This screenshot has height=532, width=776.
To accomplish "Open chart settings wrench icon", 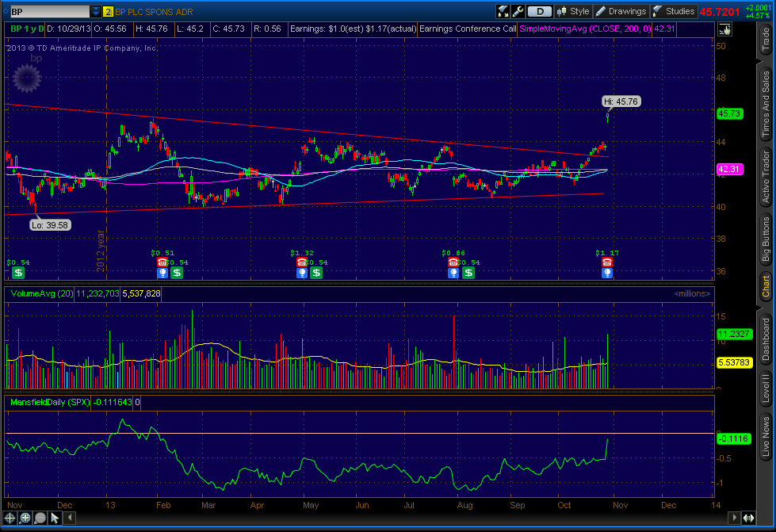I will pyautogui.click(x=518, y=11).
